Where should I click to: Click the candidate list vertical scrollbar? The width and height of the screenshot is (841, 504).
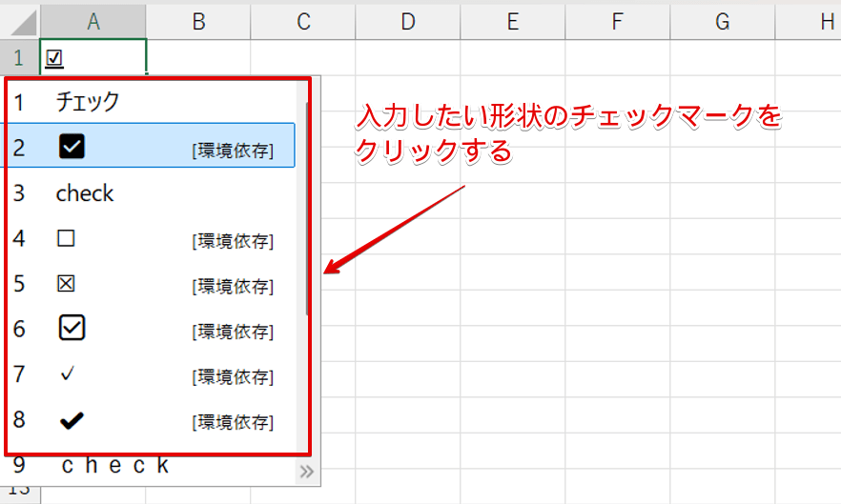[x=307, y=208]
